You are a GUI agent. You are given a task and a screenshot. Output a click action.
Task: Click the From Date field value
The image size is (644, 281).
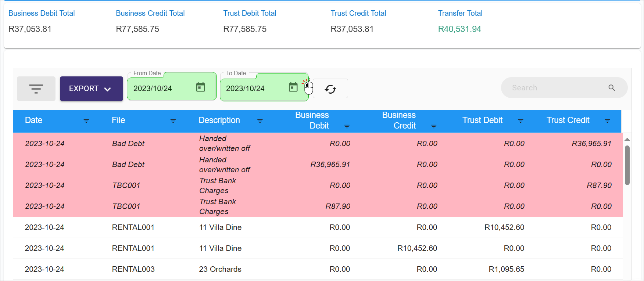pos(153,89)
